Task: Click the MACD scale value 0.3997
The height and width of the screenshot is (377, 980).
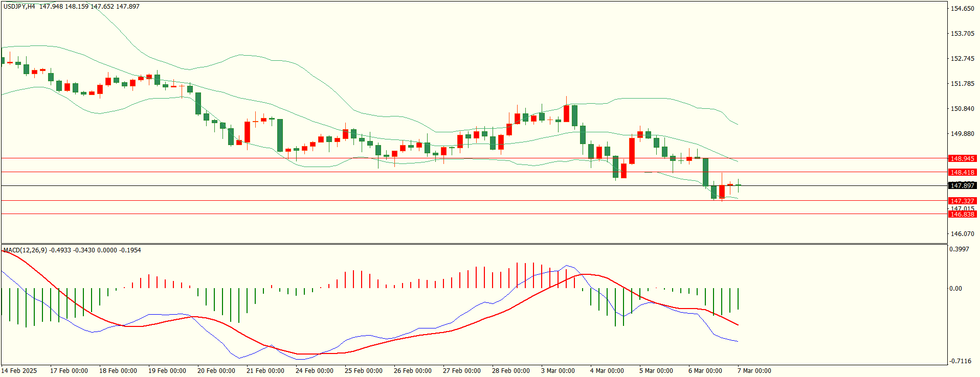Action: [959, 249]
